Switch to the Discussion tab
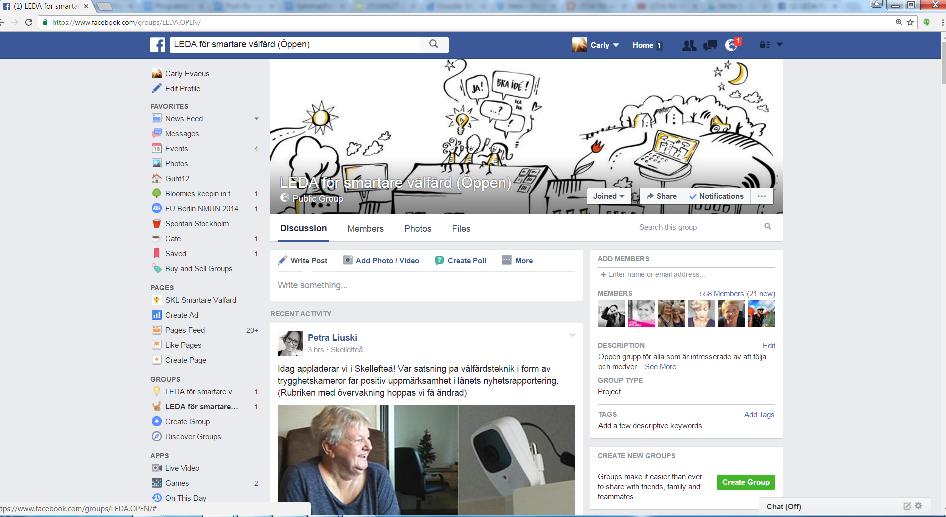This screenshot has height=517, width=946. [x=303, y=228]
